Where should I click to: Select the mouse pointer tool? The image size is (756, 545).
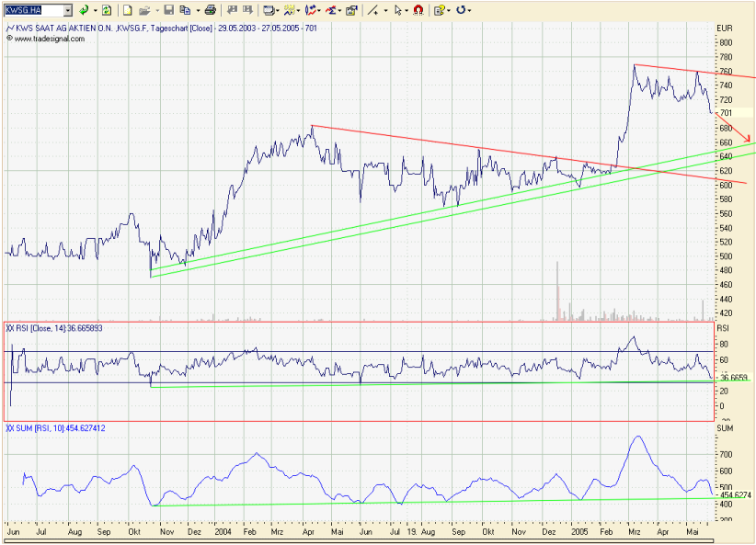coord(397,10)
